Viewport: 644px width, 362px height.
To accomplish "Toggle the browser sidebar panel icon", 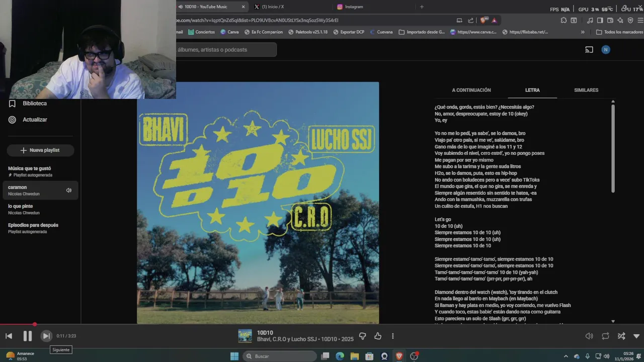I will point(600,21).
